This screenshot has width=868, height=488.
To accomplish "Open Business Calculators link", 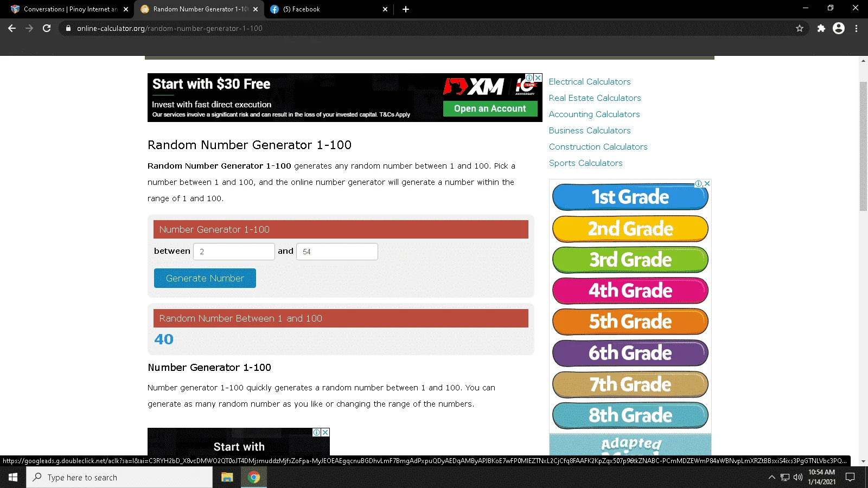I will tap(590, 131).
